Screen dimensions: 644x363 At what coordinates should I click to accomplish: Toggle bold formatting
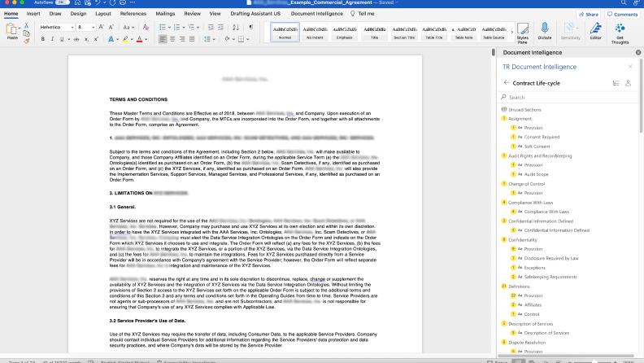[41, 39]
